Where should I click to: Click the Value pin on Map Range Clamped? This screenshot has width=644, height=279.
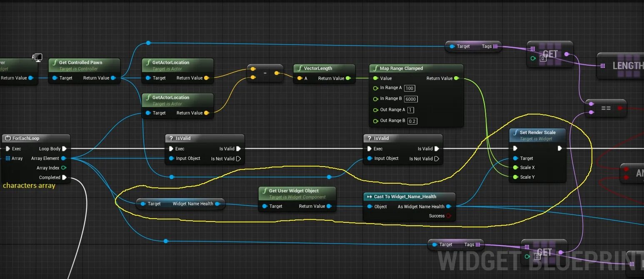pyautogui.click(x=375, y=78)
